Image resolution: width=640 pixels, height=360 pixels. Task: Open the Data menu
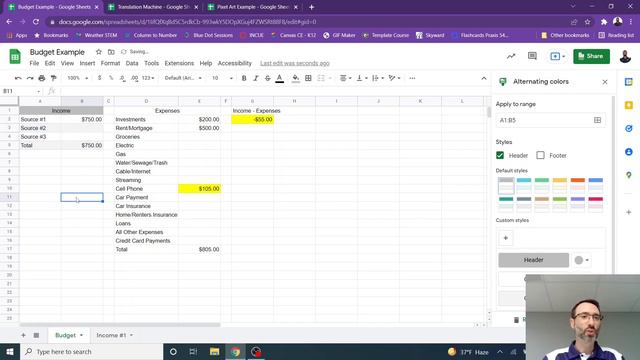(132, 63)
